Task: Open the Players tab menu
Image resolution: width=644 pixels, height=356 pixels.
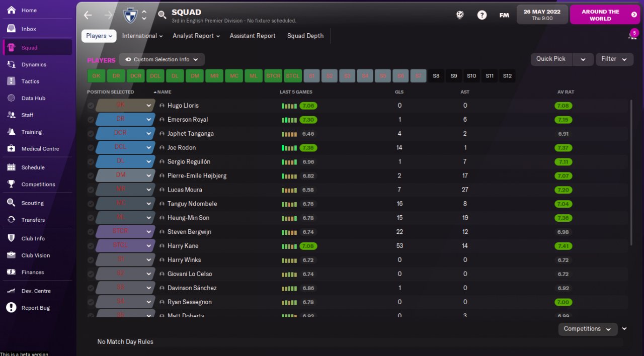Action: pos(99,36)
